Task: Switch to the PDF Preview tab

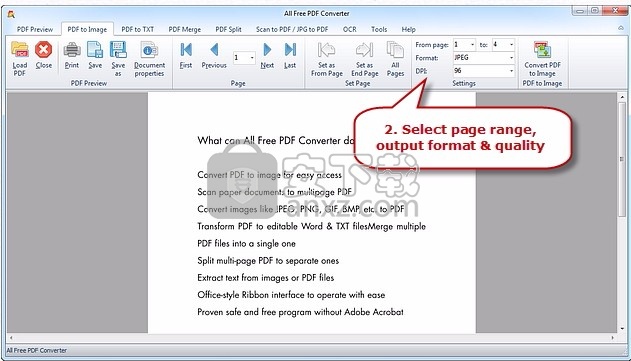Action: coord(35,29)
